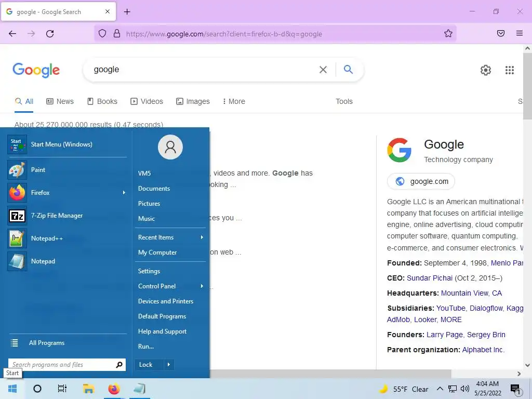
Task: Expand the Control Panel submenu
Action: pos(202,286)
